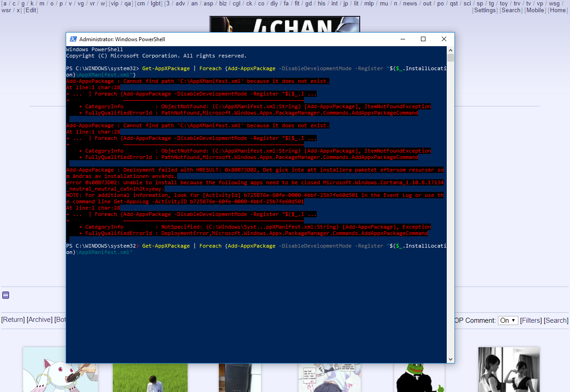Close the Administrator PowerShell window

point(444,39)
